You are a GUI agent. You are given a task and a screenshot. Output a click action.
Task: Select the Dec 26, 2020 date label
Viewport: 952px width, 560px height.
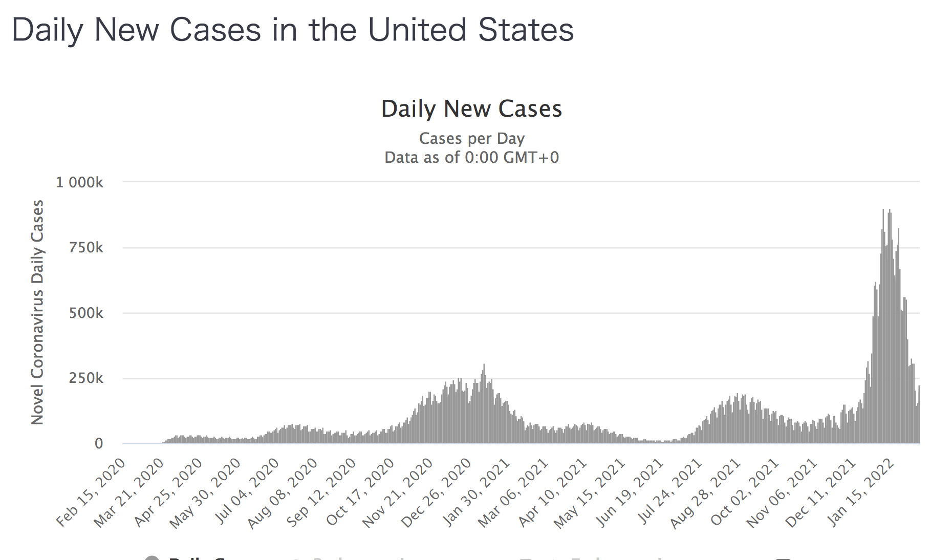pyautogui.click(x=438, y=491)
